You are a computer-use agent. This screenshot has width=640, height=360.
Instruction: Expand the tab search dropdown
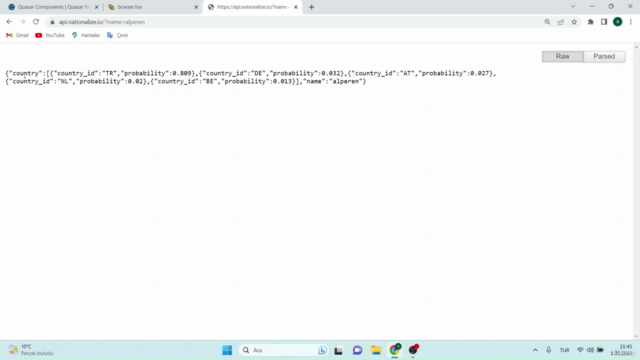[x=573, y=7]
